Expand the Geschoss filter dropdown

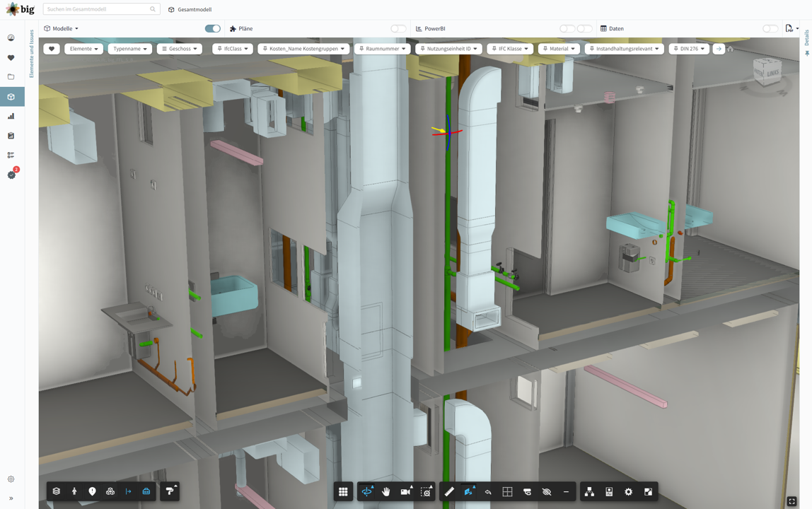[180, 49]
